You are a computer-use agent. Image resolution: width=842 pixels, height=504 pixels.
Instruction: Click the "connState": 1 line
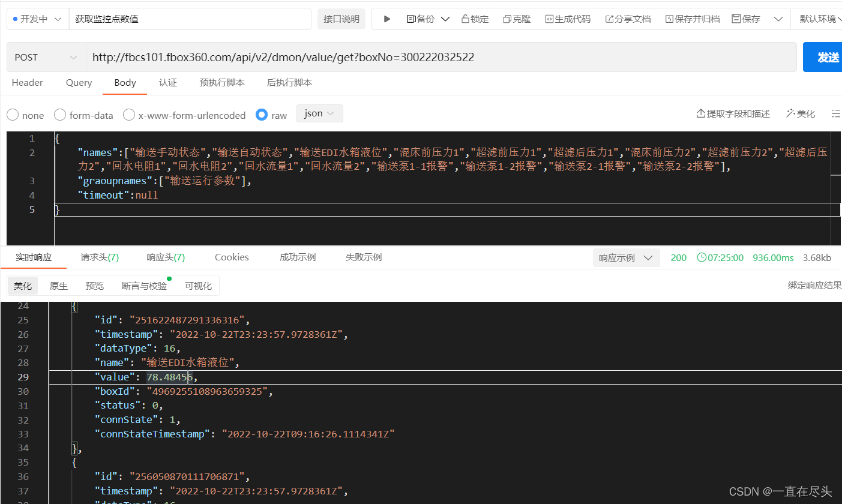tap(137, 419)
